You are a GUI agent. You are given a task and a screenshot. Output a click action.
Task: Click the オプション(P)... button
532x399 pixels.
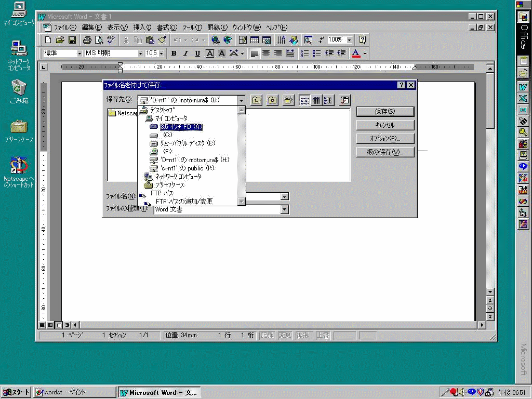(385, 138)
